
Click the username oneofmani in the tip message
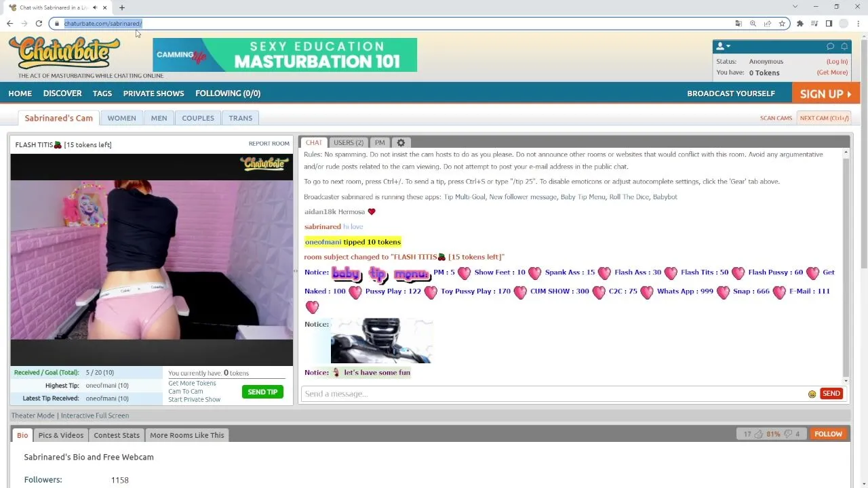point(323,242)
